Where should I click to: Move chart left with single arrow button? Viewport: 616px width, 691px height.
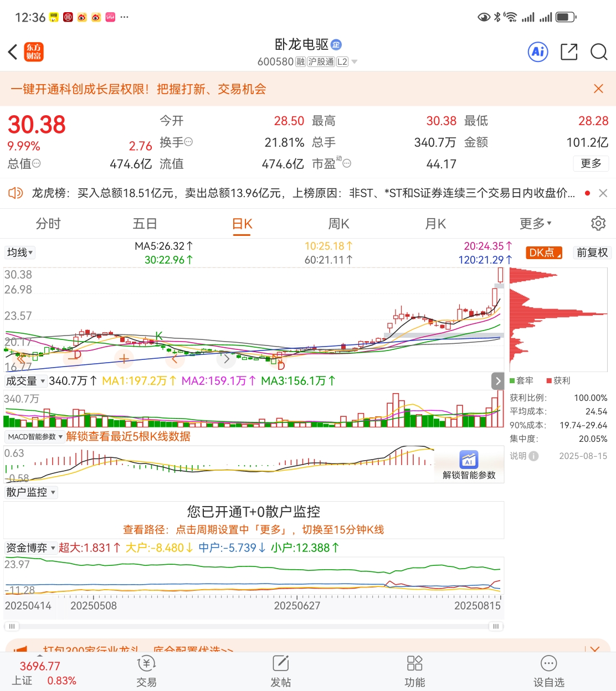point(174,359)
